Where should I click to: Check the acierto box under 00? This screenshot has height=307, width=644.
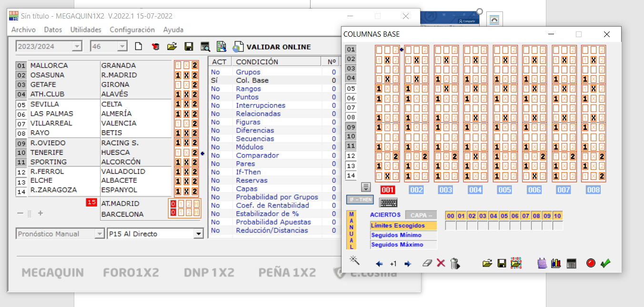click(x=450, y=226)
